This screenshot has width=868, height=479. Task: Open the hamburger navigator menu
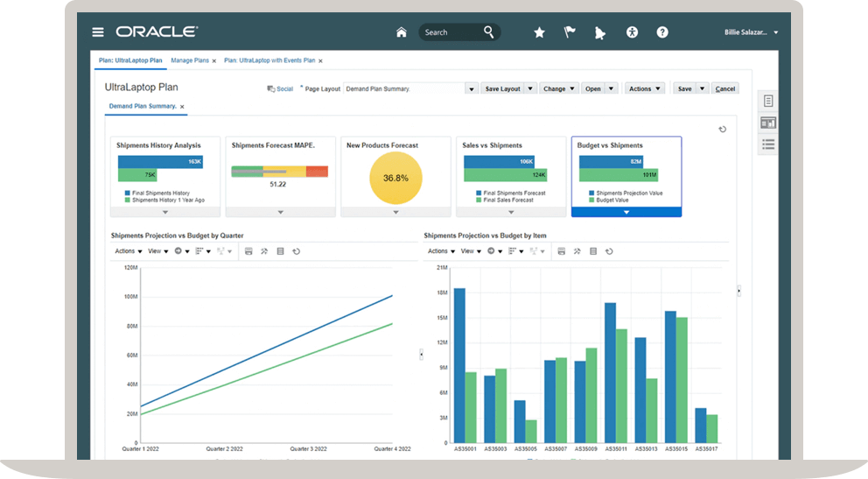tap(98, 32)
